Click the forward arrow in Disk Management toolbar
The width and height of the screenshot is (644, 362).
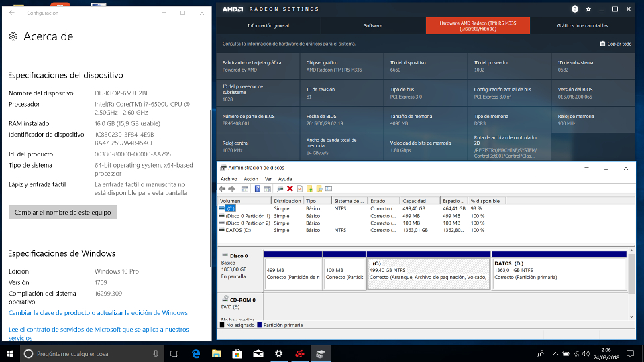pos(231,189)
